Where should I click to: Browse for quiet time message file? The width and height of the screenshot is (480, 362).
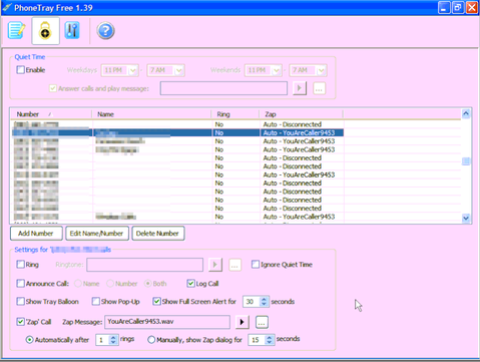pyautogui.click(x=319, y=89)
